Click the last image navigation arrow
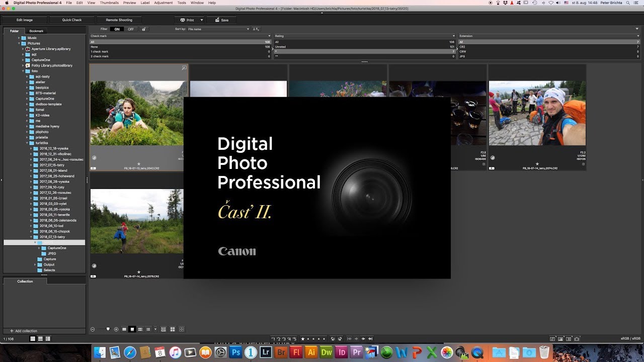This screenshot has height=362, width=644. [370, 339]
